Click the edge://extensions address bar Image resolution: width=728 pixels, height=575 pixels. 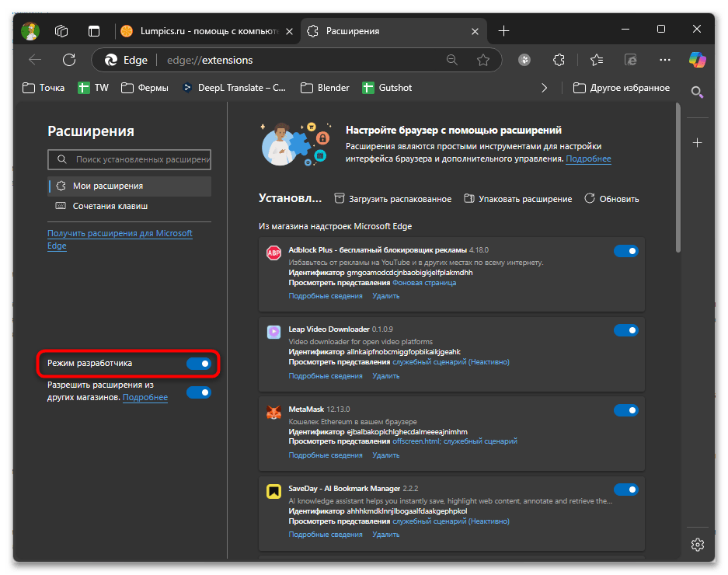tap(297, 60)
